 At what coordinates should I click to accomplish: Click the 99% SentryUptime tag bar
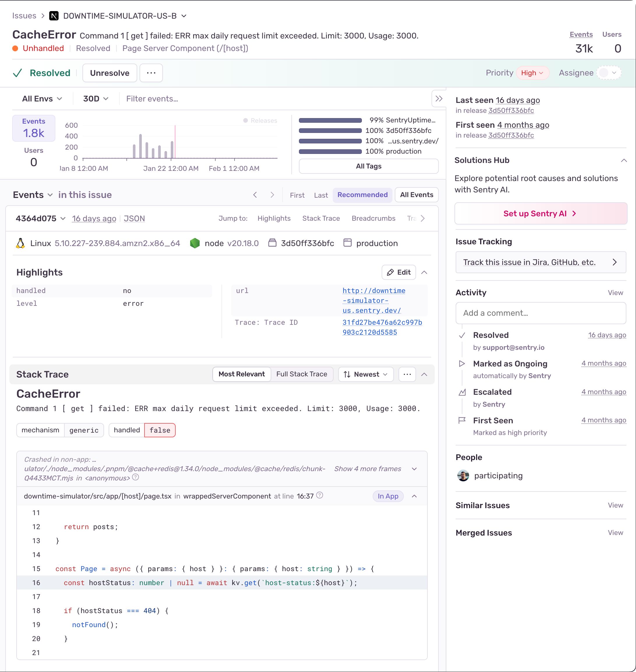[x=330, y=120]
